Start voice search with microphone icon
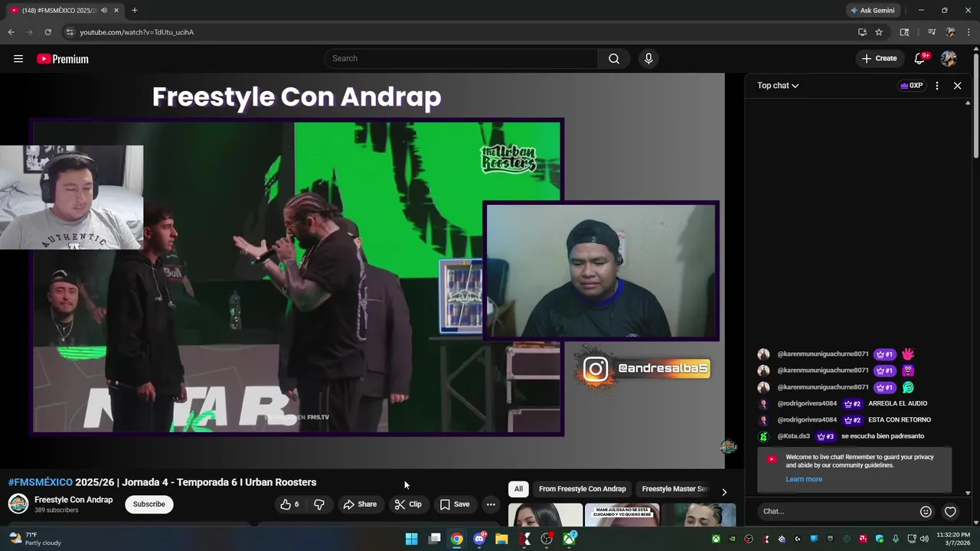Screen dimensions: 980x551 [648, 59]
